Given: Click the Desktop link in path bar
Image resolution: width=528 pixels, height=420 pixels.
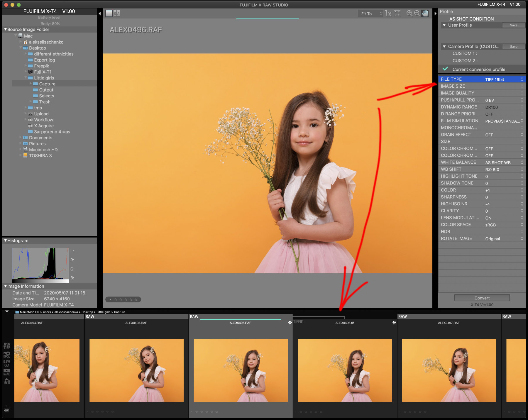Looking at the screenshot, I should pyautogui.click(x=87, y=312).
